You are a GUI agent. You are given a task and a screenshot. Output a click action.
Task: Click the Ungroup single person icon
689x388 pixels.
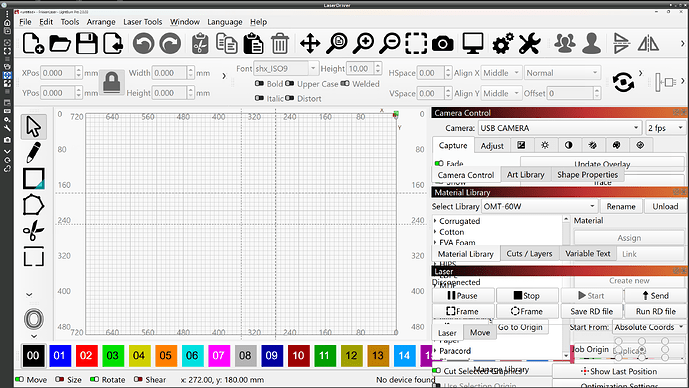click(x=591, y=44)
